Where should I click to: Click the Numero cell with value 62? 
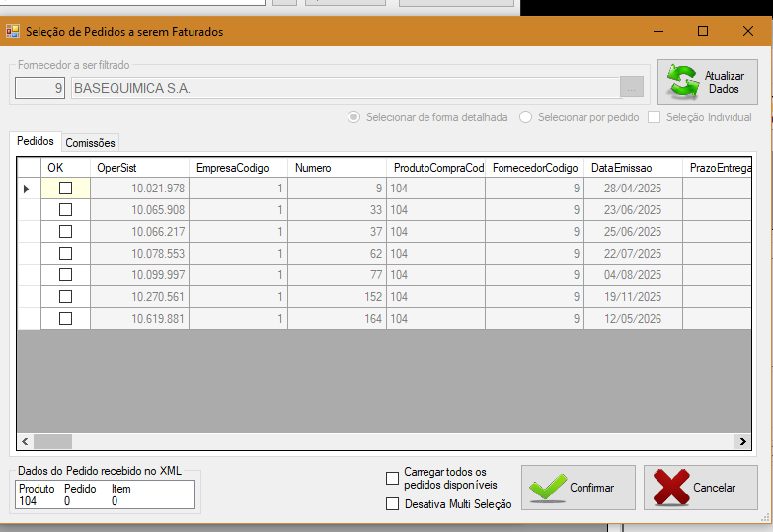point(337,254)
